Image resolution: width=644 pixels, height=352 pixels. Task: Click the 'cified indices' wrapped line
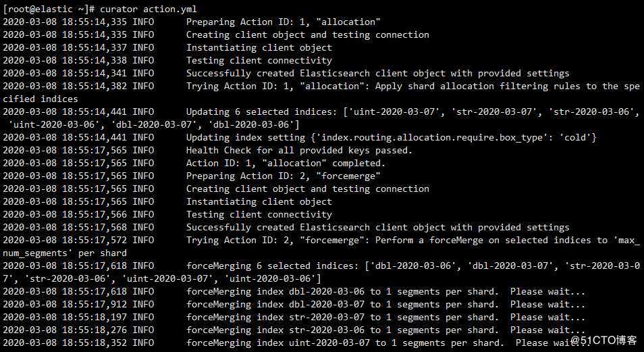tap(41, 99)
